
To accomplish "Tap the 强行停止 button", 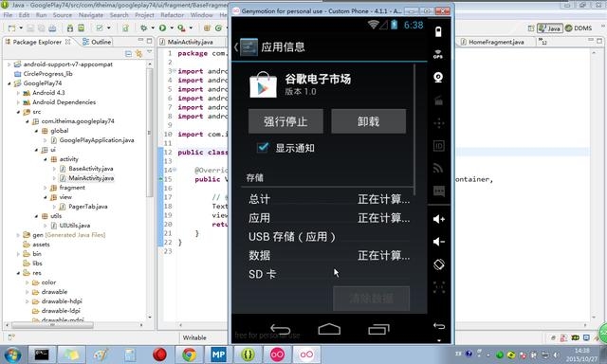I will coord(285,121).
